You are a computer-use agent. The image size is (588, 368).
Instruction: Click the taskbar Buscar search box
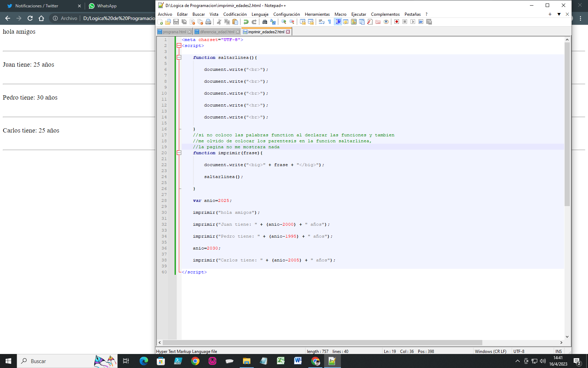pos(66,361)
